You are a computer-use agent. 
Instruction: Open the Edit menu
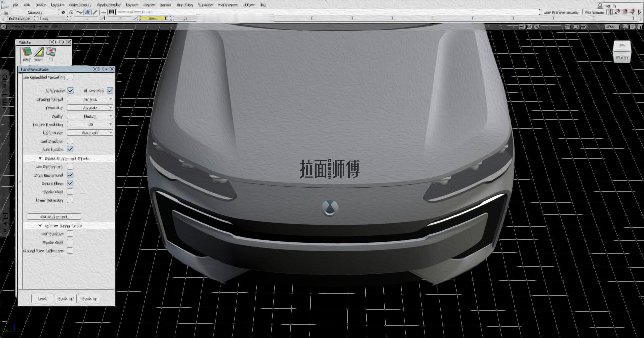[27, 5]
